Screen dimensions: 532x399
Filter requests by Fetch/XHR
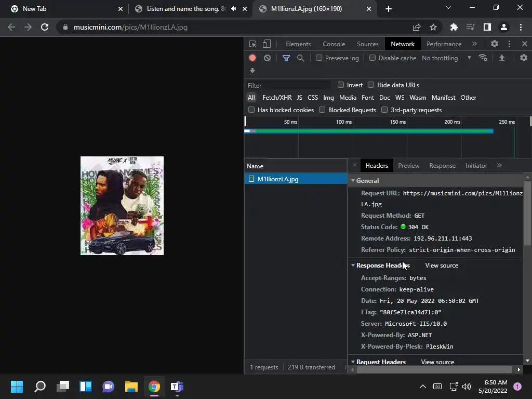277,97
